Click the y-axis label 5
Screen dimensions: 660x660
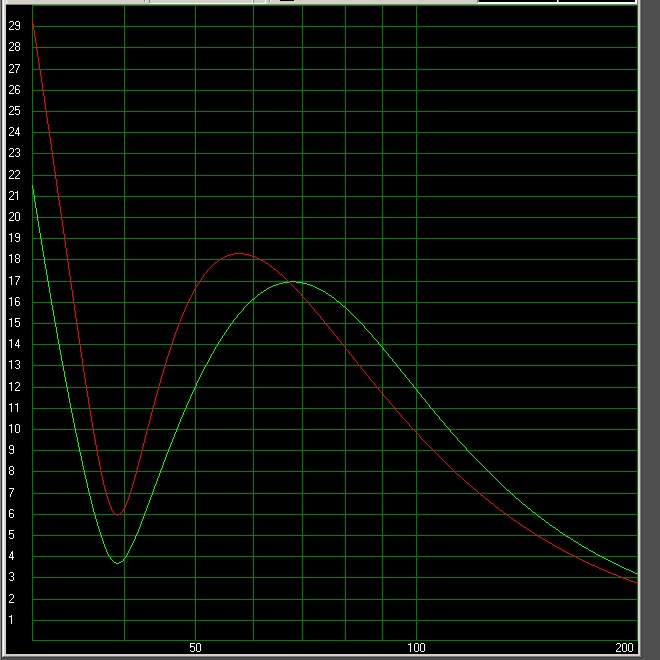click(x=11, y=535)
